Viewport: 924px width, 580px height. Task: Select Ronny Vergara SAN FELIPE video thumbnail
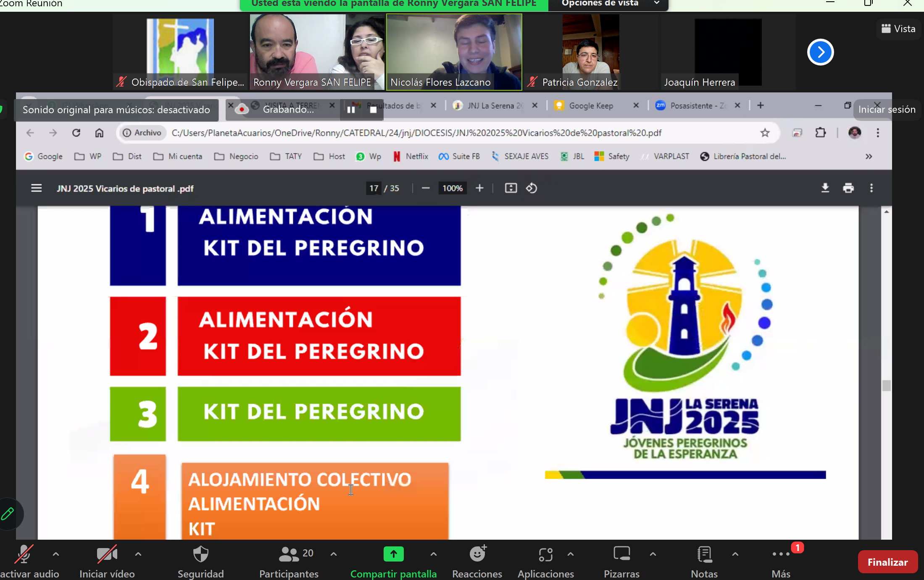[x=317, y=52]
